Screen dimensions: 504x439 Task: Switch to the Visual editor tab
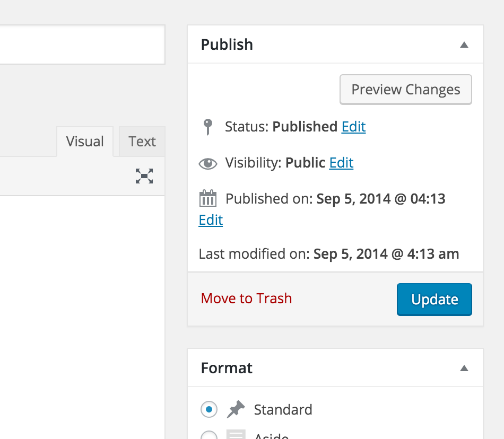[85, 142]
